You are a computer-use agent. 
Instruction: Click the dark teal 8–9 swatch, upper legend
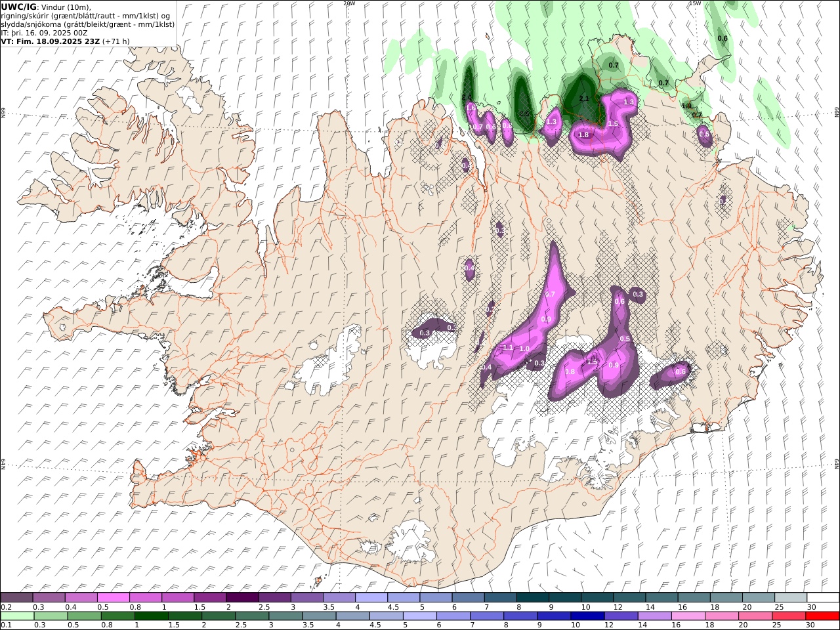534,597
